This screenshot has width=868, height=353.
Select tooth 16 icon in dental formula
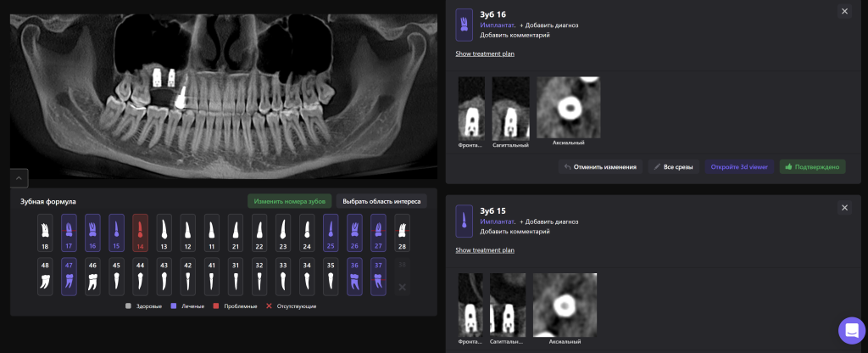click(x=92, y=233)
